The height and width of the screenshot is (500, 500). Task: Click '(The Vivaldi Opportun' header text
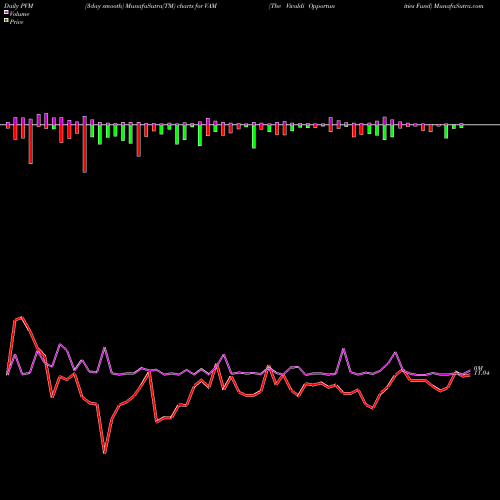(302, 6)
